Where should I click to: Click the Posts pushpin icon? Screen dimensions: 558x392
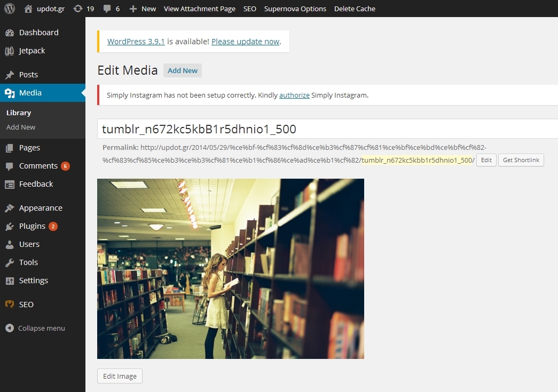(10, 75)
